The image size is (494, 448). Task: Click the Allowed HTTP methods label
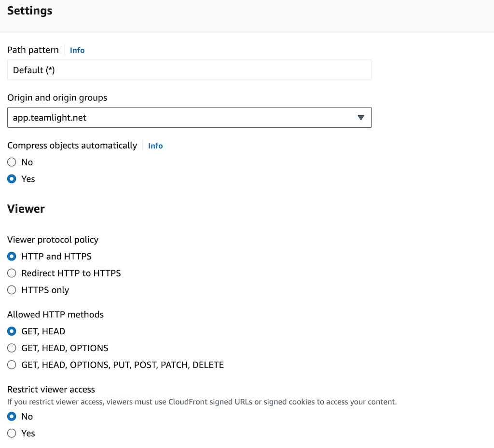(55, 314)
